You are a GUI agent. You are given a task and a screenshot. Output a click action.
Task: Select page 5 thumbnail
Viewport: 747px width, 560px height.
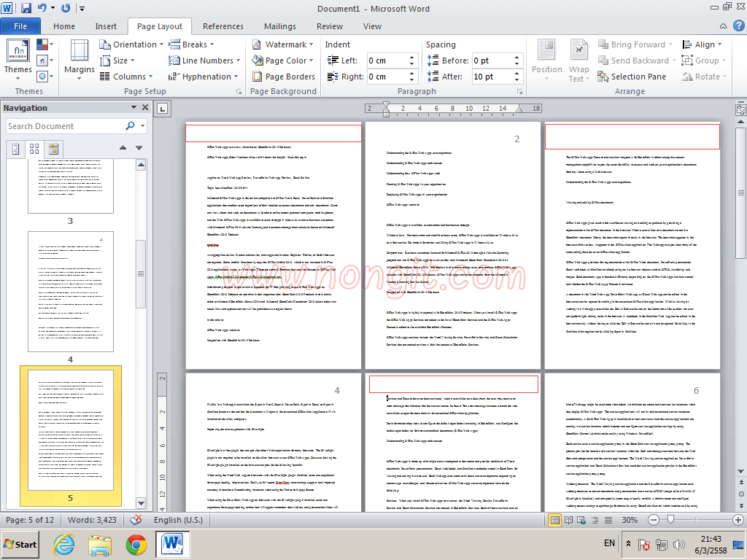[71, 430]
